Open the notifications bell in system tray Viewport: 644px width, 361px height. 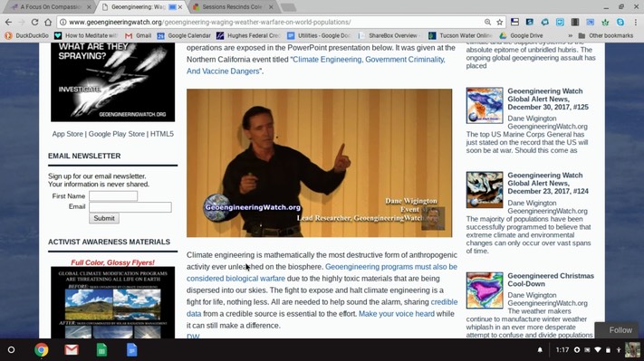[x=540, y=350]
